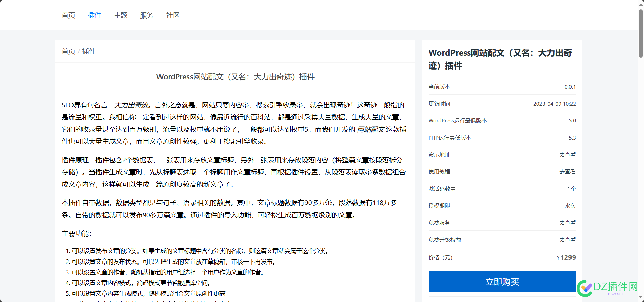Click list item 4 about 文章内容模式
The width and height of the screenshot is (644, 302).
coord(141,283)
